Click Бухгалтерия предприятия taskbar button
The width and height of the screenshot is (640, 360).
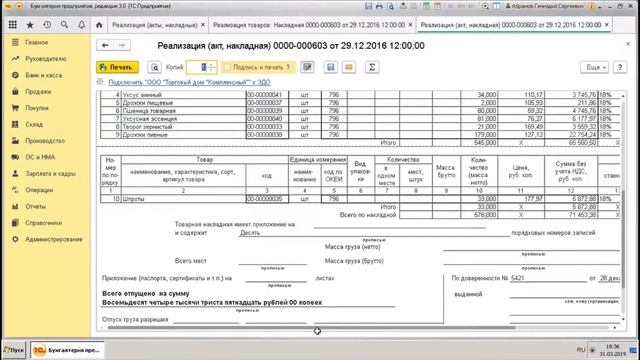click(x=67, y=350)
